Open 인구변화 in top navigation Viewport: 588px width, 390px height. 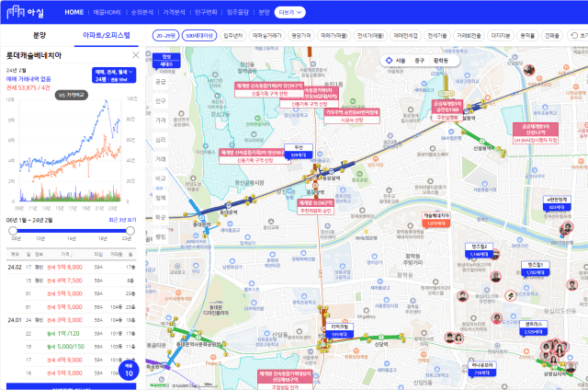tap(206, 12)
